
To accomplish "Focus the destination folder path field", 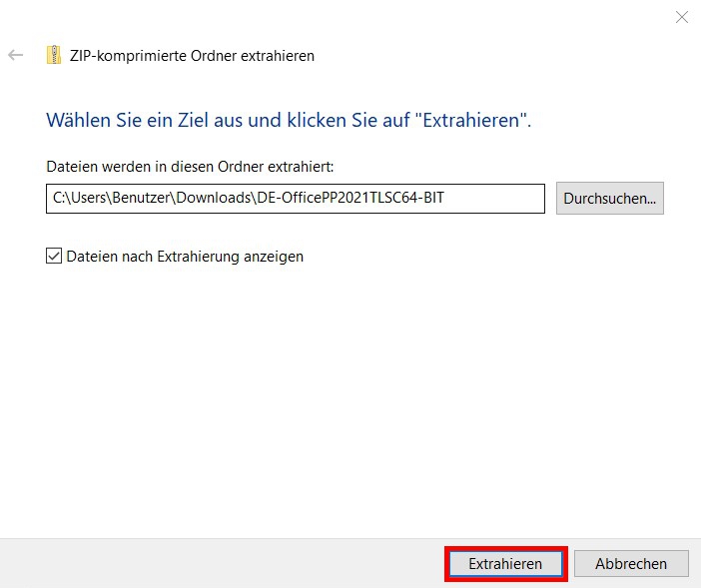I will click(x=296, y=199).
